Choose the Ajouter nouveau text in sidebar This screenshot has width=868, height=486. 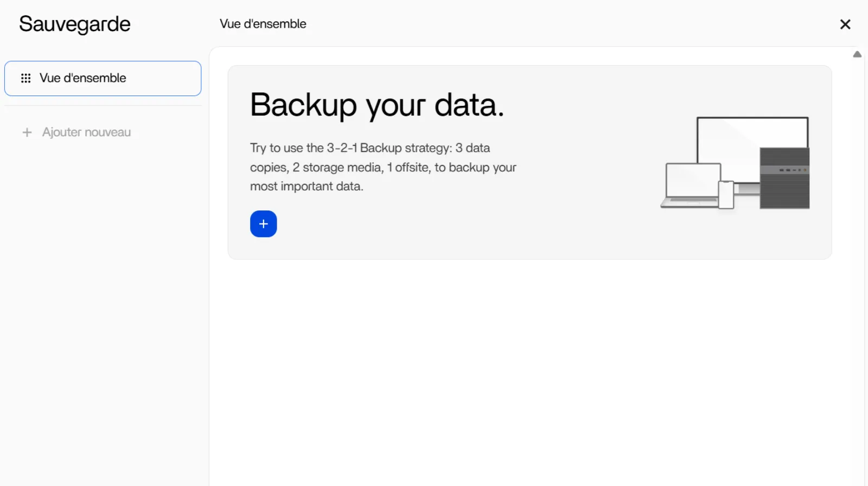(x=86, y=132)
